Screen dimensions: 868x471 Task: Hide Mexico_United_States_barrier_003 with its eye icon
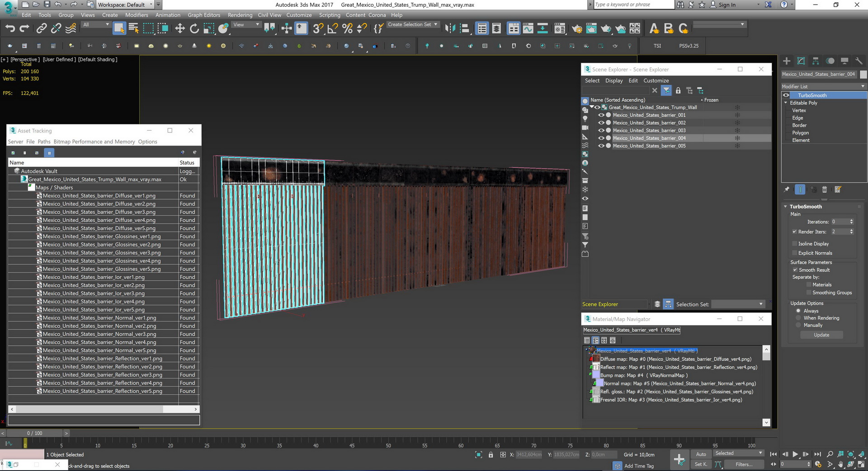tap(601, 130)
